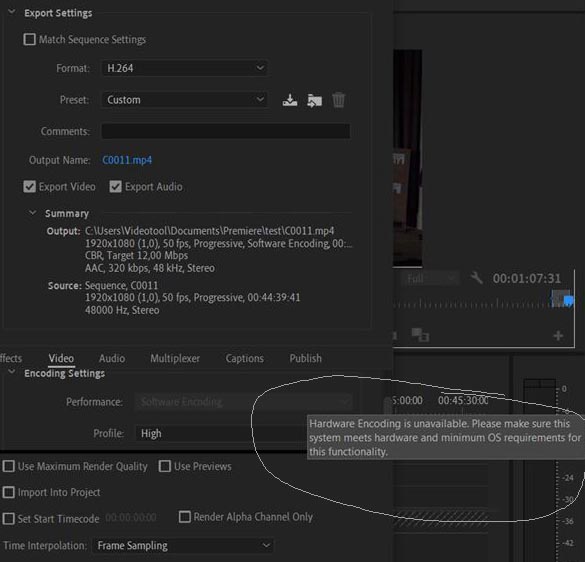This screenshot has height=562, width=585.
Task: Click inside the Comments text field
Action: click(x=226, y=131)
